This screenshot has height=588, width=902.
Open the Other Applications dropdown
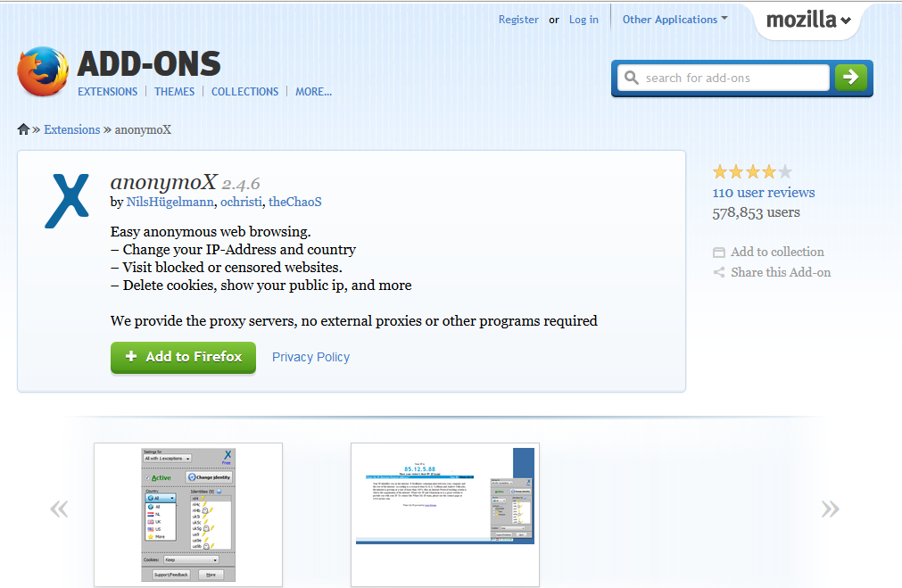point(675,19)
